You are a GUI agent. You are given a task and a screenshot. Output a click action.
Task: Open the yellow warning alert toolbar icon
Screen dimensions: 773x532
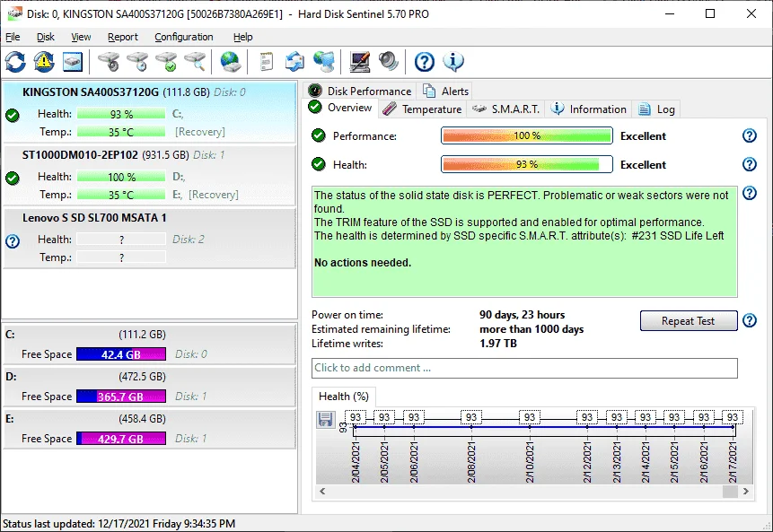[x=44, y=62]
